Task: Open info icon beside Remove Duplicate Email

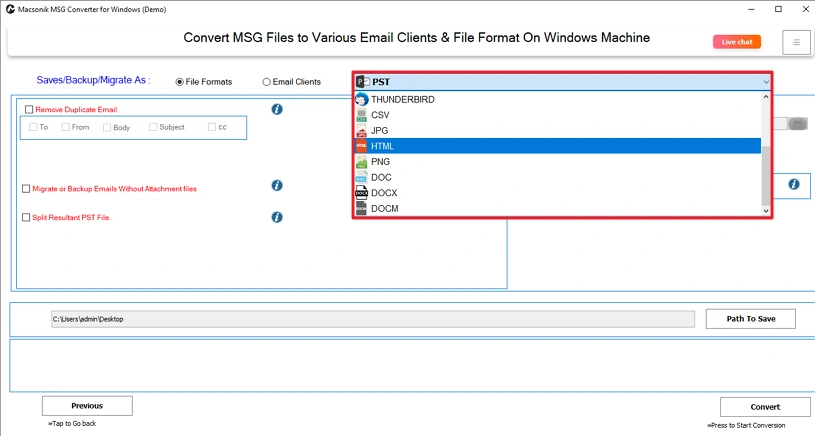Action: [277, 109]
